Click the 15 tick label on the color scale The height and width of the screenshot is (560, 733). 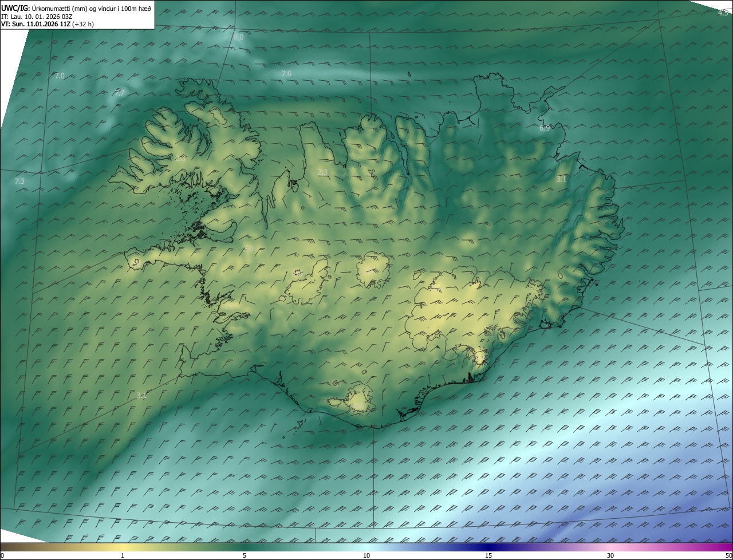[x=488, y=555]
